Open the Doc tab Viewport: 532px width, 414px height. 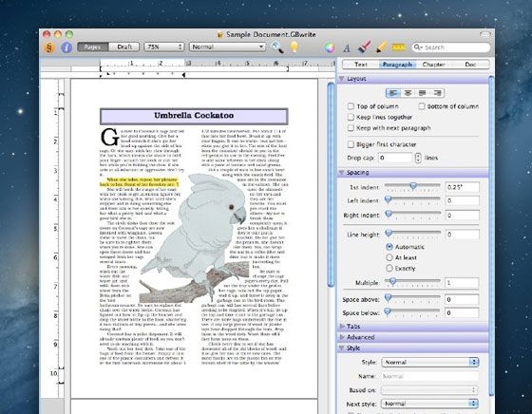pos(470,64)
